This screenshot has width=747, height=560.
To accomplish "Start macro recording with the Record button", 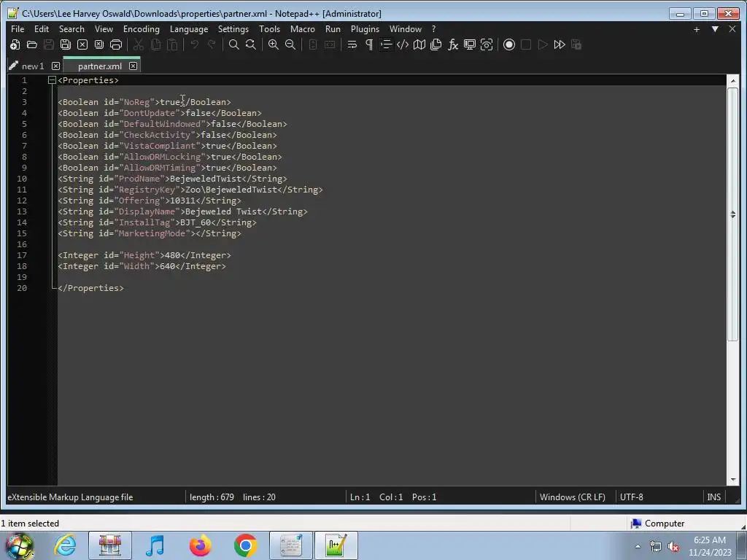I will [509, 44].
